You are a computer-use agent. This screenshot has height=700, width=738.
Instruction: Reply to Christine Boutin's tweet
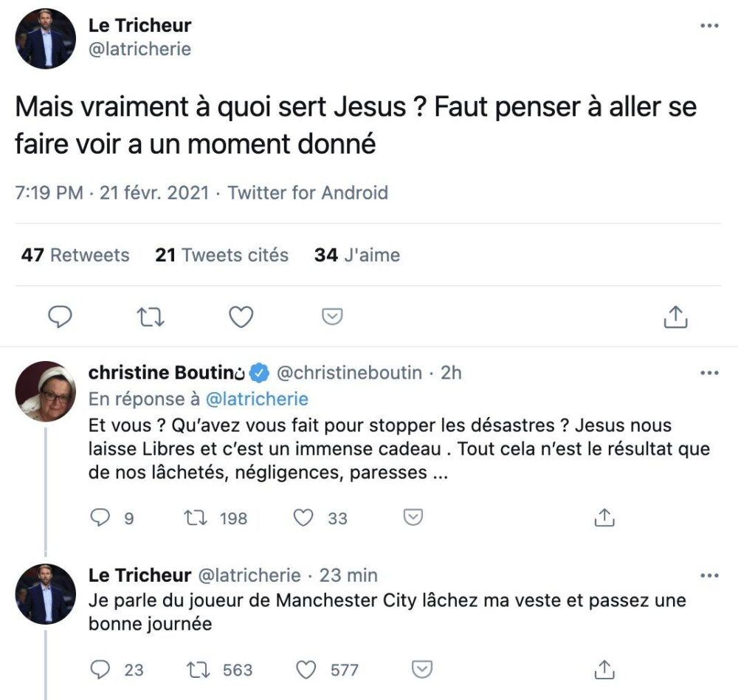point(100,518)
